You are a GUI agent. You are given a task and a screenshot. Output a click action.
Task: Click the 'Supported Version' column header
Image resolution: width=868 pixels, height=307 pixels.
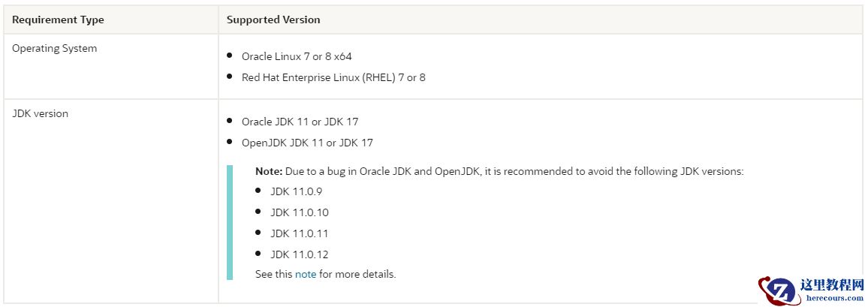click(x=273, y=20)
